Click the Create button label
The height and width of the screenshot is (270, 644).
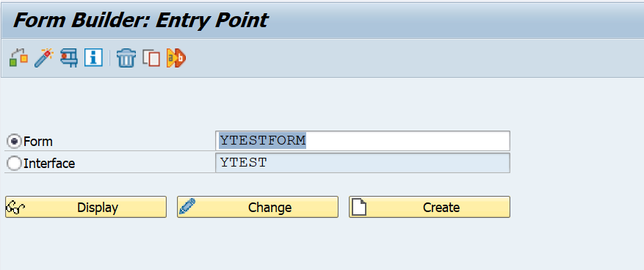441,207
